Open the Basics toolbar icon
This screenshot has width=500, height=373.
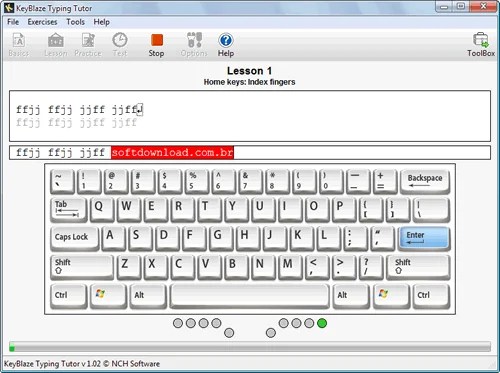pos(19,45)
